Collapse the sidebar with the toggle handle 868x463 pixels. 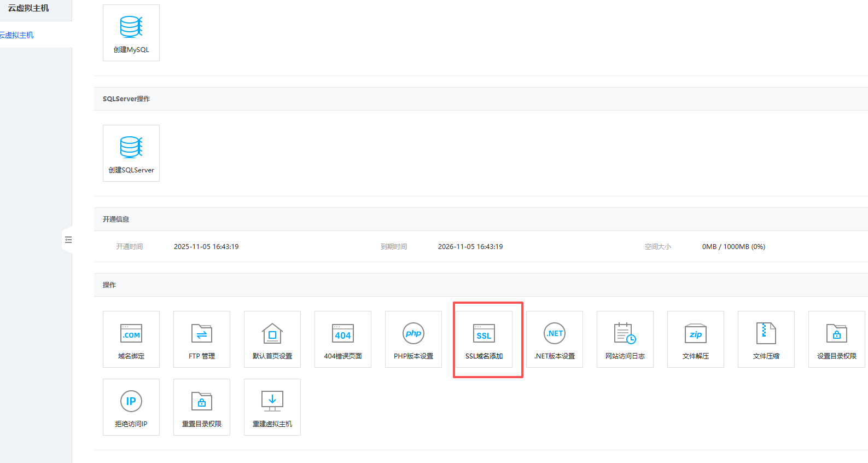68,240
